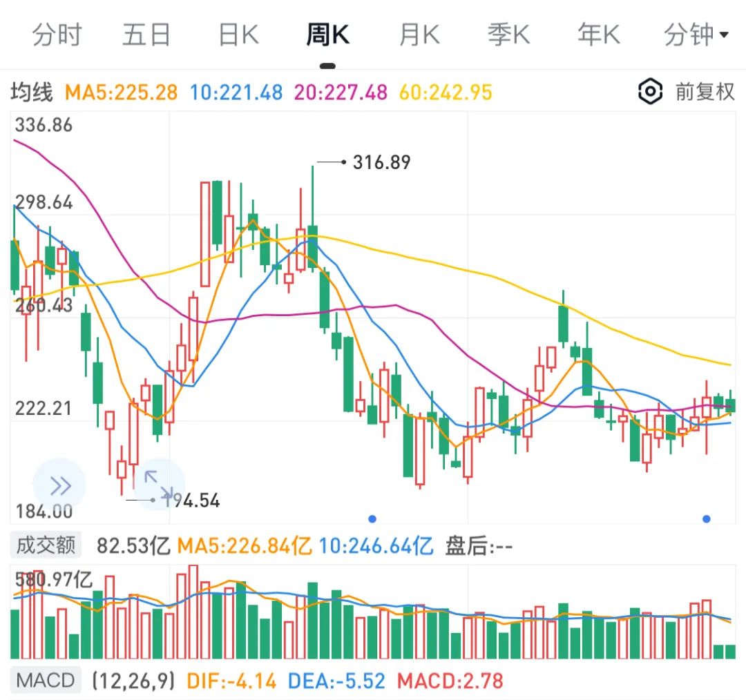Click the 60:242.95 yellow average label
This screenshot has width=746, height=700.
click(x=446, y=92)
